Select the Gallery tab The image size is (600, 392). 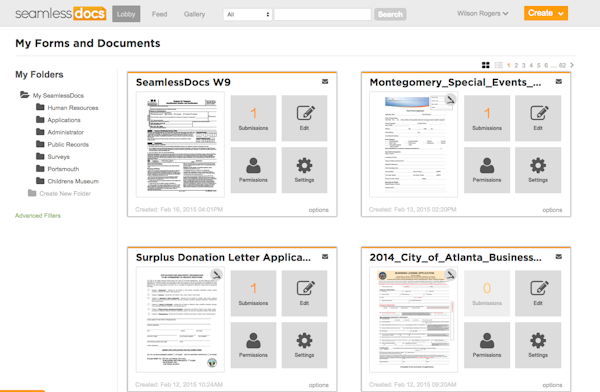coord(194,14)
